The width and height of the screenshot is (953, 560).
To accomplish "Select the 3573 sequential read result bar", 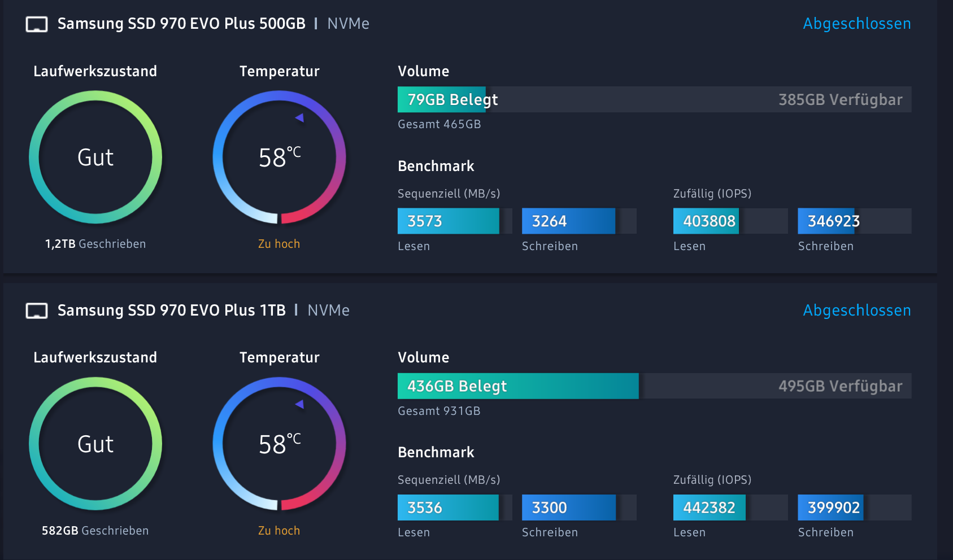I will [x=448, y=221].
